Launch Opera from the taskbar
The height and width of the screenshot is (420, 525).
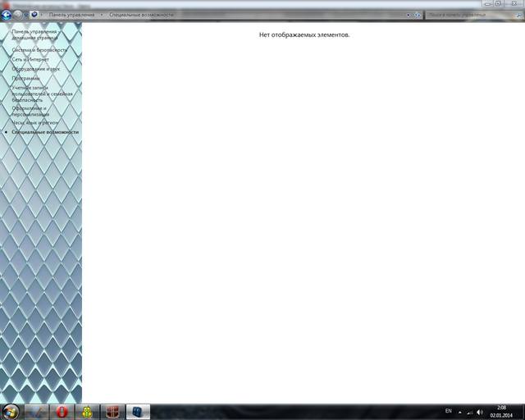(62, 412)
